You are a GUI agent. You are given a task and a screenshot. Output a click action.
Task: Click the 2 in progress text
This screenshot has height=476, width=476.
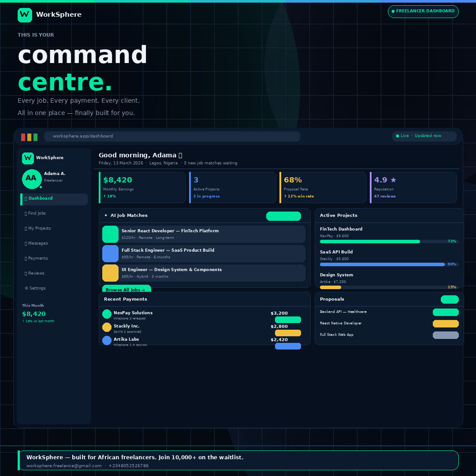207,197
